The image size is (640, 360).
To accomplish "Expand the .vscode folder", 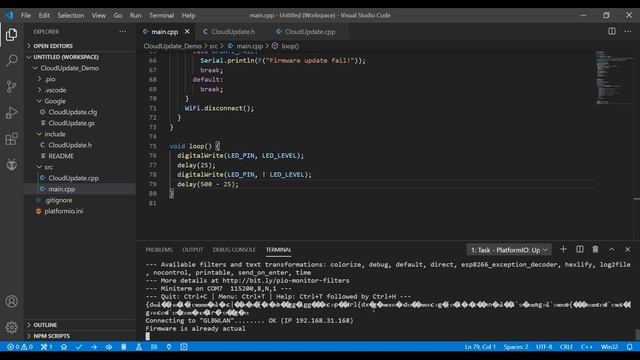I will pyautogui.click(x=80, y=90).
